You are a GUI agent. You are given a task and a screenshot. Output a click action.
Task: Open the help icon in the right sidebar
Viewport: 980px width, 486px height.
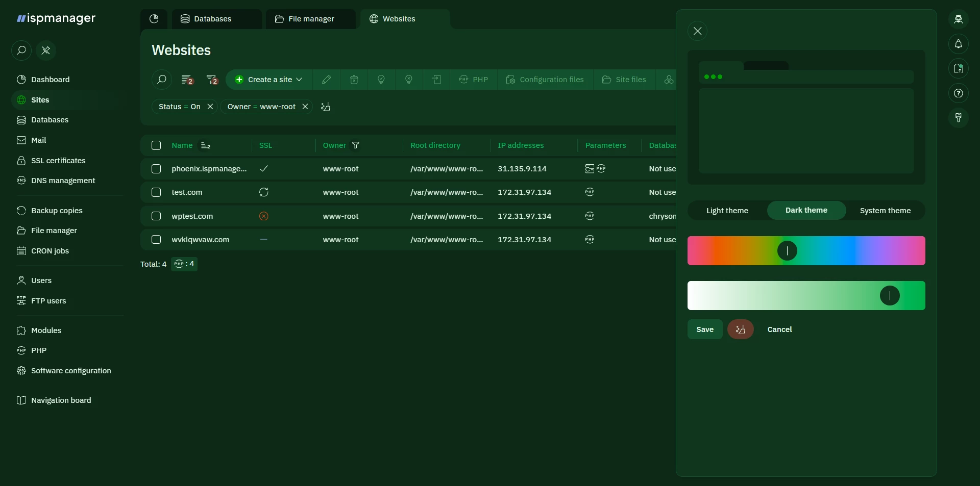click(x=959, y=93)
